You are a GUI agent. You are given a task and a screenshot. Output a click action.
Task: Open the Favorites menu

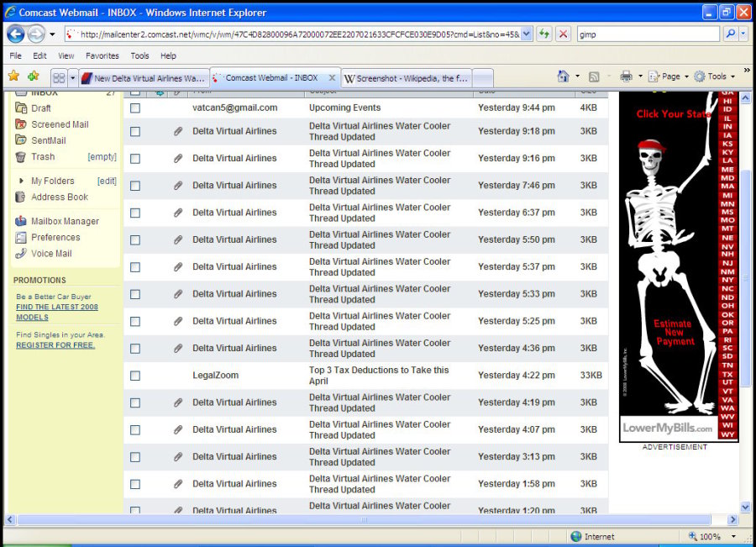tap(102, 56)
